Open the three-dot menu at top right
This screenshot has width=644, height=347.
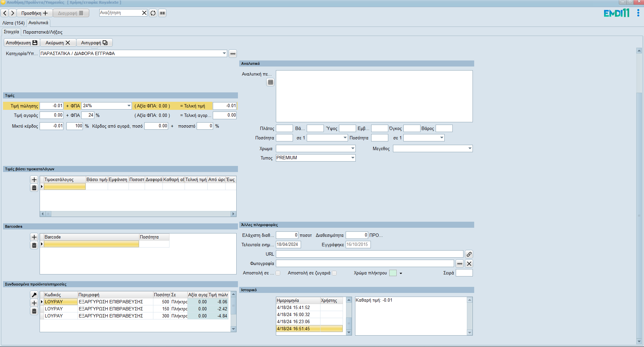coord(638,13)
